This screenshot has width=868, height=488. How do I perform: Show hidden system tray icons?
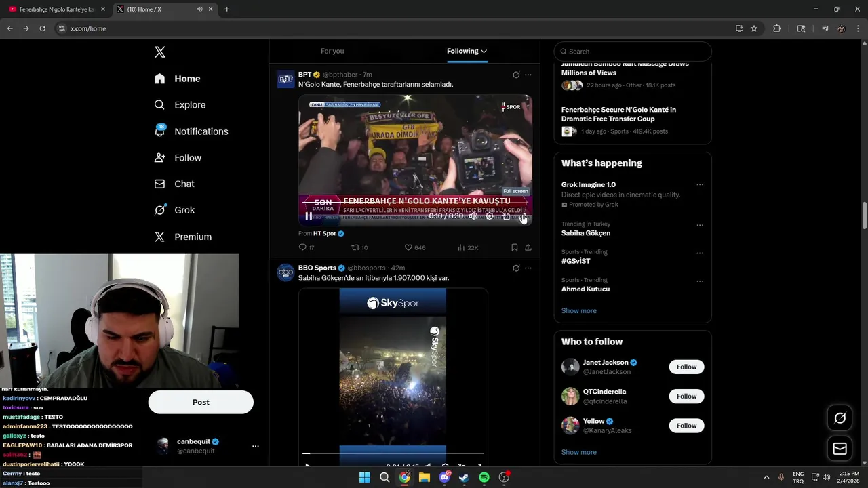766,477
